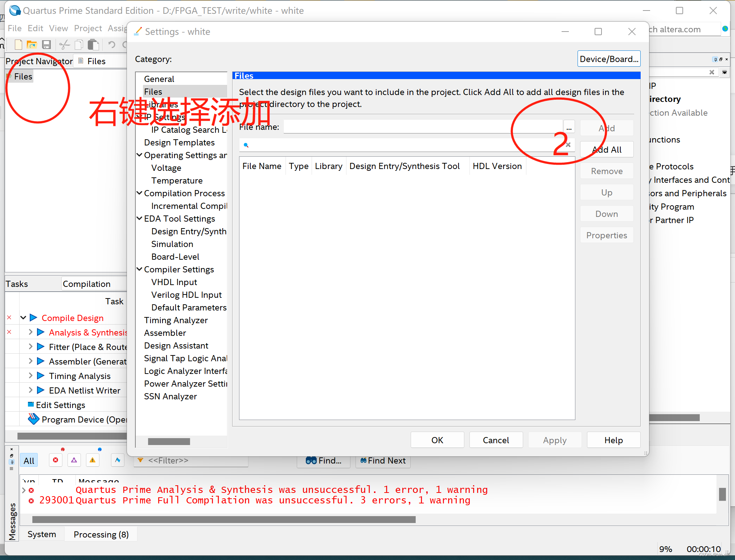The image size is (735, 560).
Task: Open the Project menu
Action: [x=88, y=28]
